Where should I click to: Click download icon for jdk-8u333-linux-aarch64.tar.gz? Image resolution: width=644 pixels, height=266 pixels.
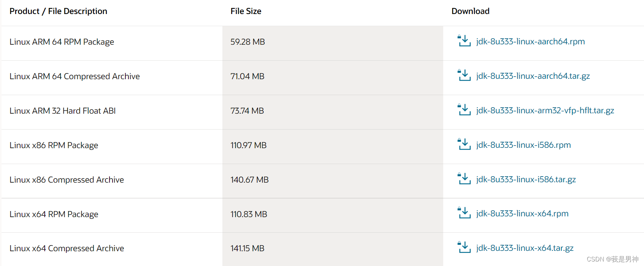point(464,75)
